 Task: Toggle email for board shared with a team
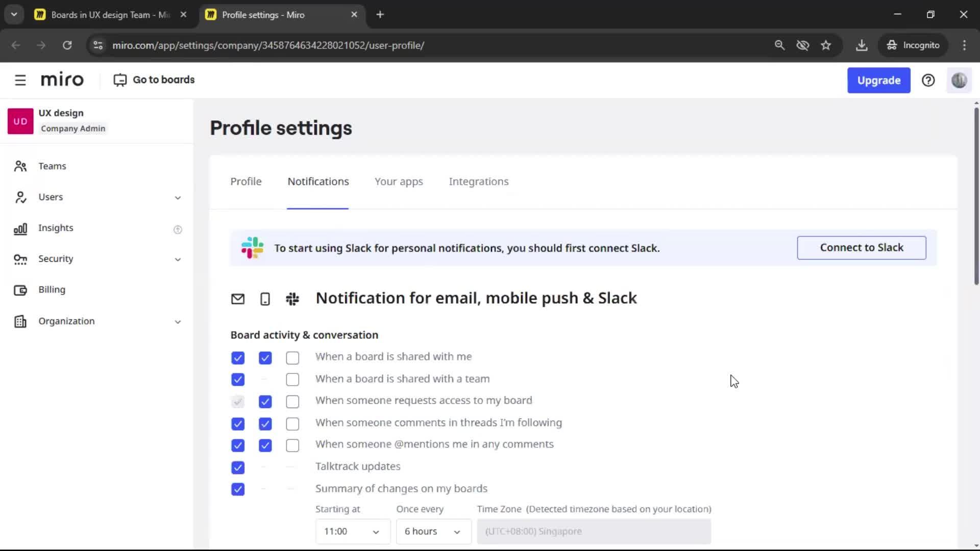click(238, 380)
